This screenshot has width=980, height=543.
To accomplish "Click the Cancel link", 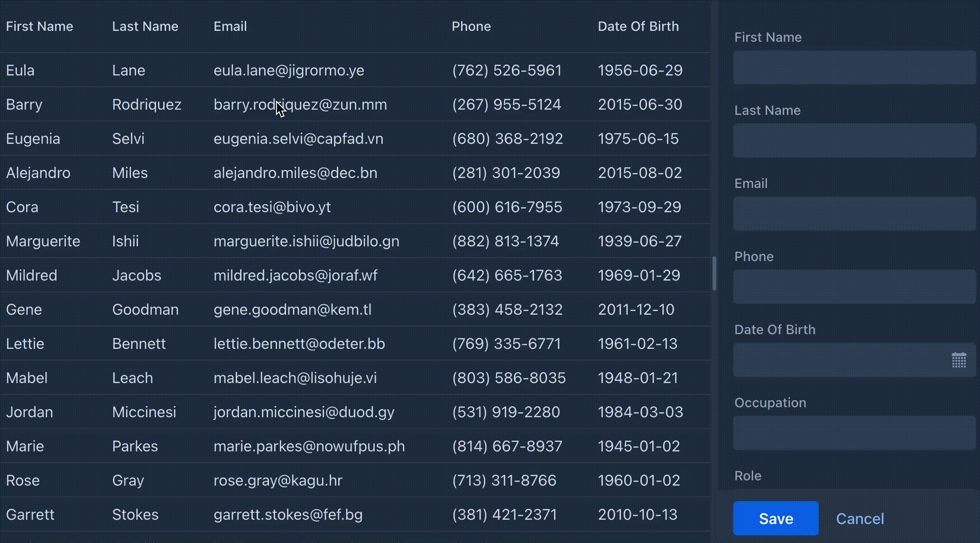I will (860, 518).
